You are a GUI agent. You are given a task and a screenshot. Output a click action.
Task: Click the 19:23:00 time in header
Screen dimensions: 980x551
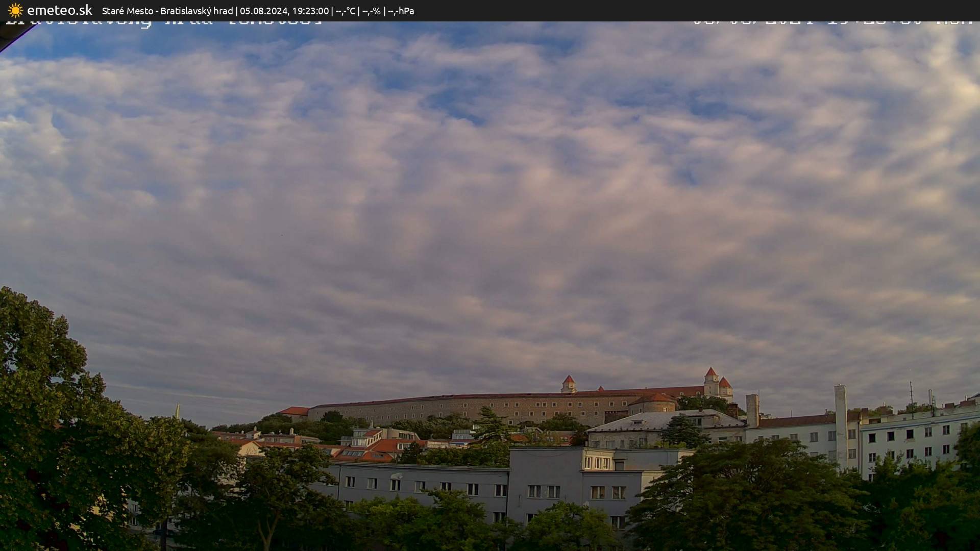click(x=310, y=11)
